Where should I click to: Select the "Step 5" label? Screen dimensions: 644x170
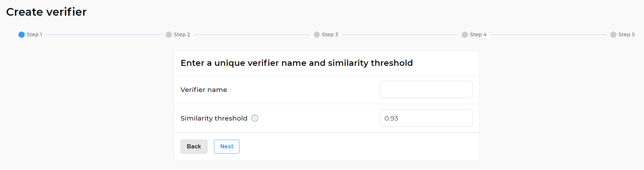(x=627, y=34)
